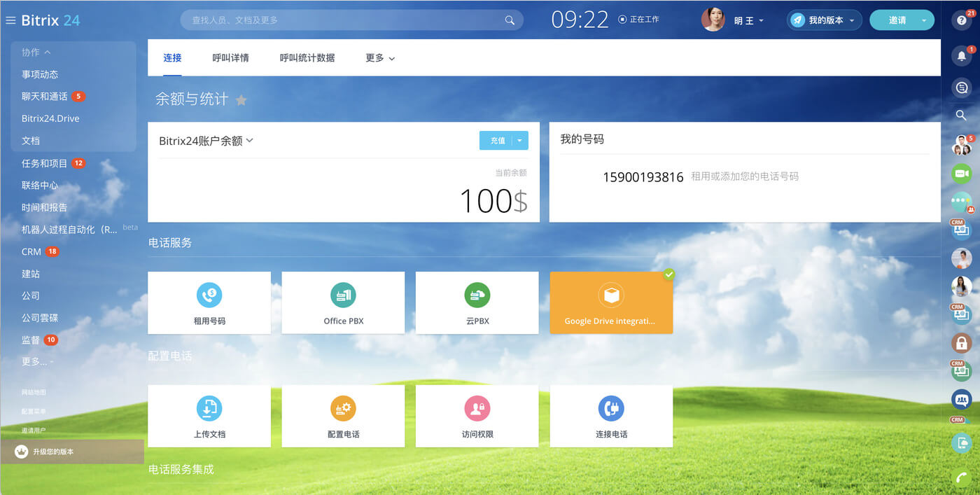
Task: Open the arrow beside the 邀请 button
Action: coord(924,20)
